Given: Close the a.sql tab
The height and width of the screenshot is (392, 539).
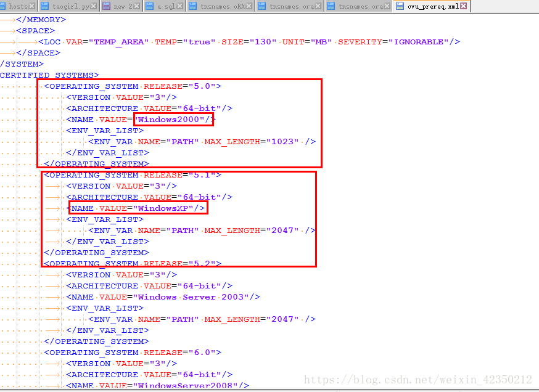Looking at the screenshot, I should tap(180, 6).
